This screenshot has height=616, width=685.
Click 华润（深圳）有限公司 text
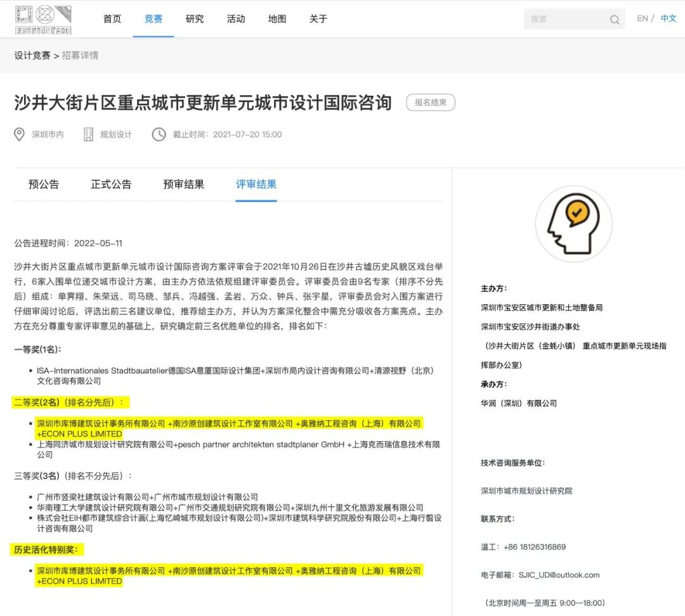point(519,404)
